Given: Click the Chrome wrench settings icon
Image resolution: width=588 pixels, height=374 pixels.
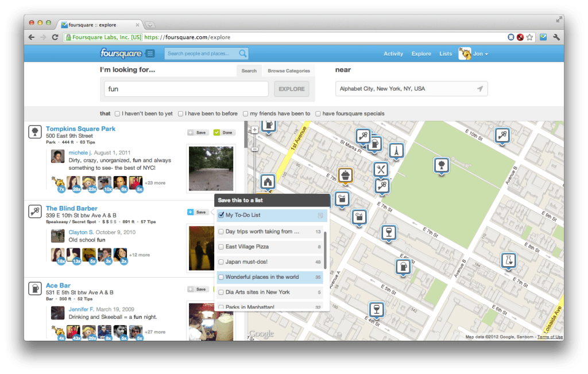Looking at the screenshot, I should point(556,37).
